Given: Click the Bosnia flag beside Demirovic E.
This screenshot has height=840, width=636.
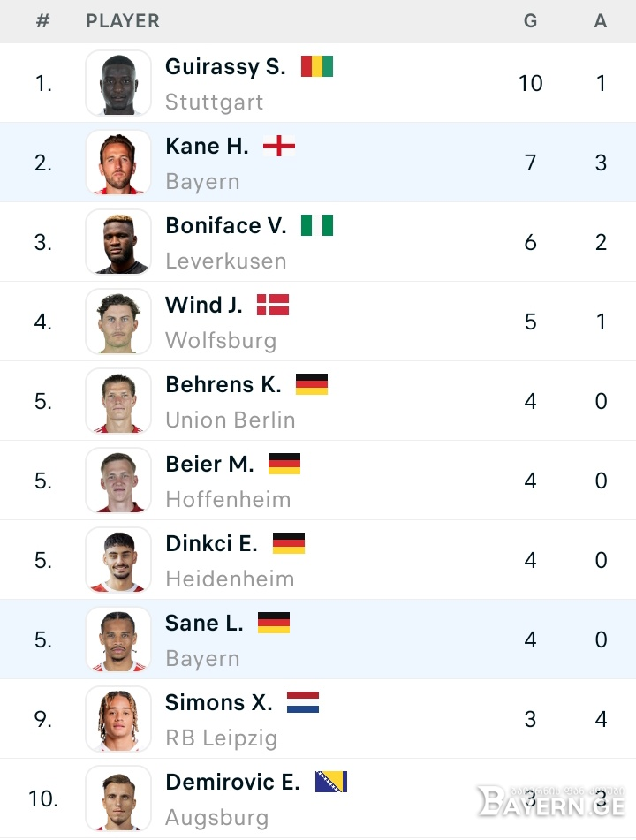Looking at the screenshot, I should click(x=331, y=782).
